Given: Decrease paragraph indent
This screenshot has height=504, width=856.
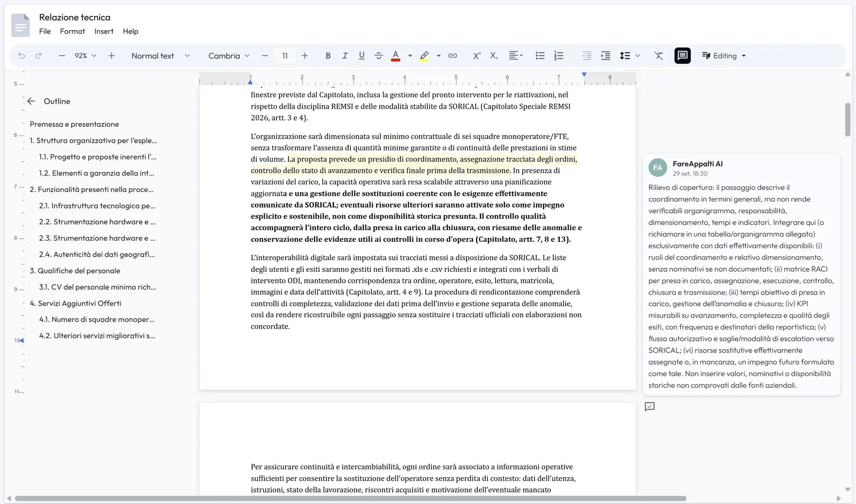Looking at the screenshot, I should [x=587, y=56].
